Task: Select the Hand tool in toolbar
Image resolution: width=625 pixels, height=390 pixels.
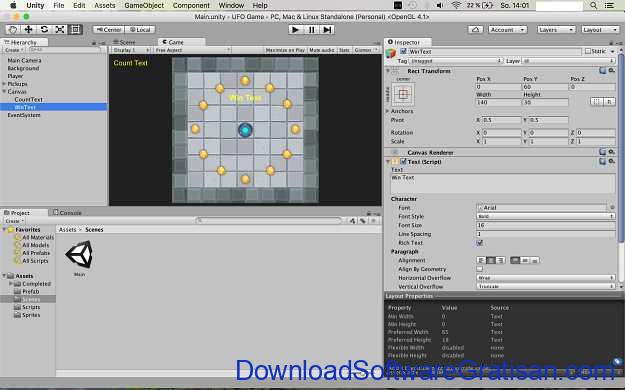Action: (x=13, y=30)
